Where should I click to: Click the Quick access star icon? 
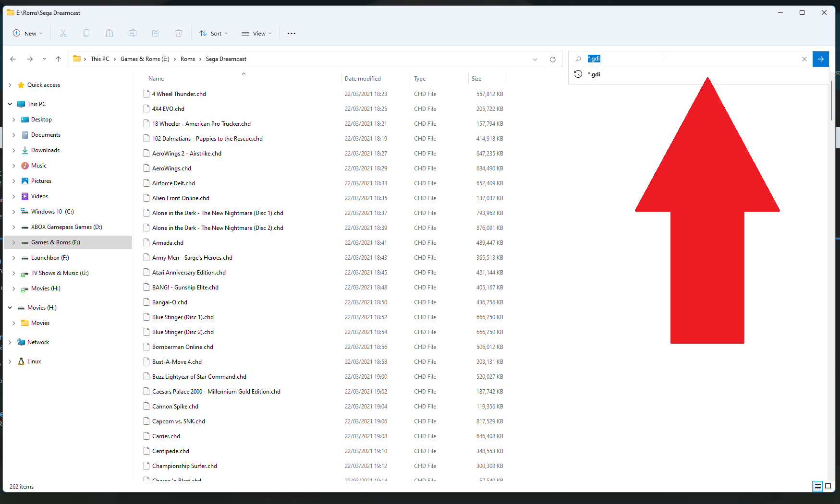coord(21,85)
